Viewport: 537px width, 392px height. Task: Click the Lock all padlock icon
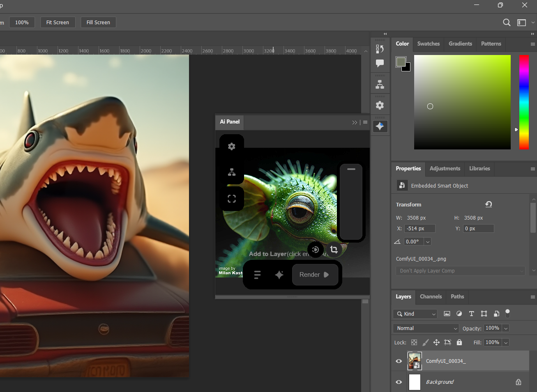tap(459, 342)
